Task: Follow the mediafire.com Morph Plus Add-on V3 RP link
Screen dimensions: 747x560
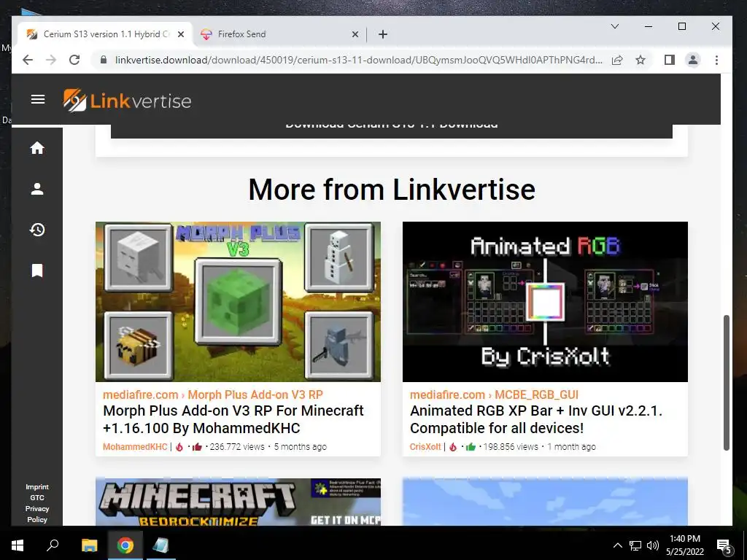Action: (213, 394)
